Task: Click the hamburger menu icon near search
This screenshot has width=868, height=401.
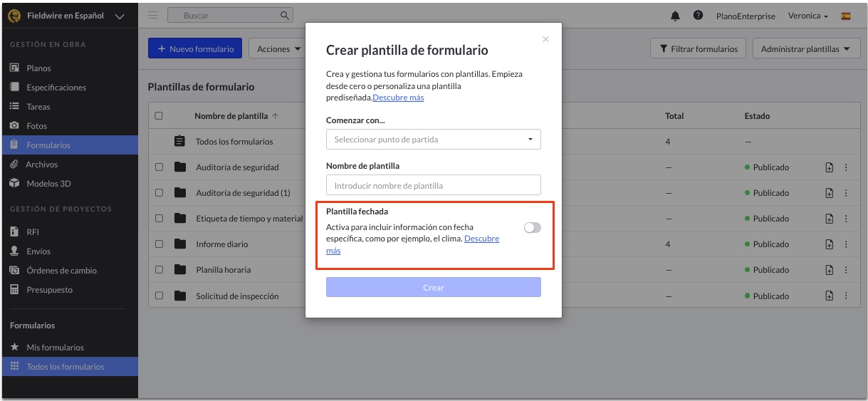Action: tap(153, 15)
